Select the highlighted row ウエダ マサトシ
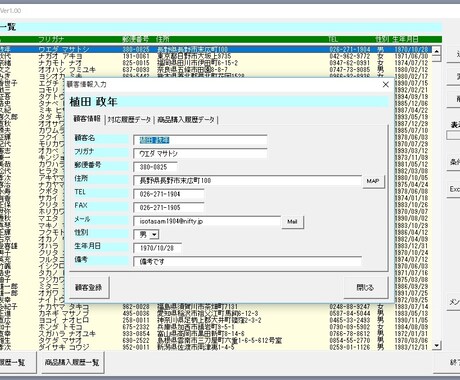 [216, 49]
